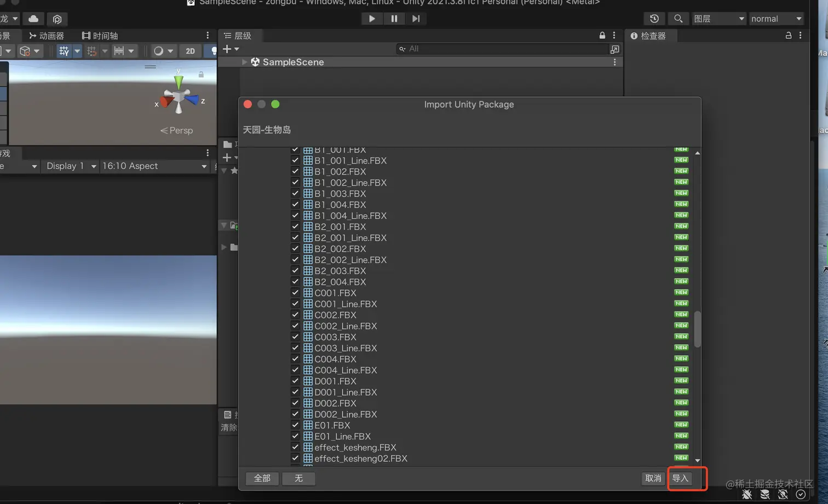Screen dimensions: 828x504
Task: Click the auto-refresh icon in status bar
Action: point(783,494)
